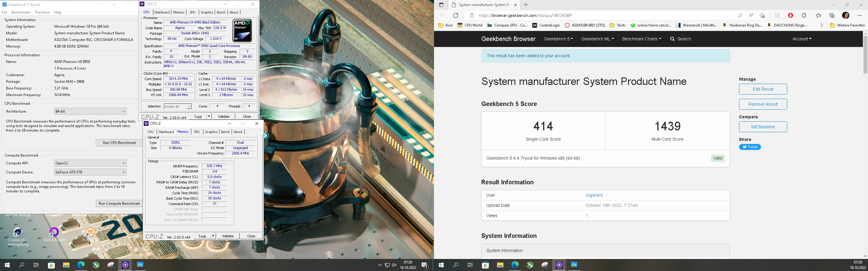Close the System manufacturer browser tab
Viewport: 868px width, 271px height.
[516, 5]
